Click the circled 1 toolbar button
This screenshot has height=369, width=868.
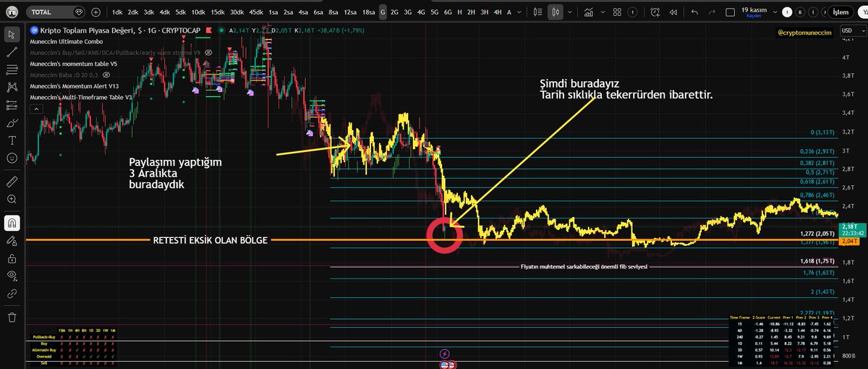[x=633, y=12]
